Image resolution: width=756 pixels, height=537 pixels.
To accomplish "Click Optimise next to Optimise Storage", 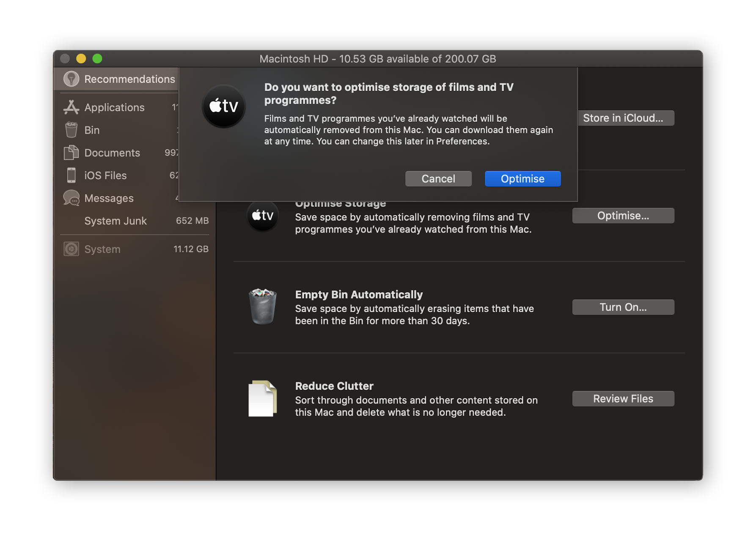I will click(x=623, y=216).
